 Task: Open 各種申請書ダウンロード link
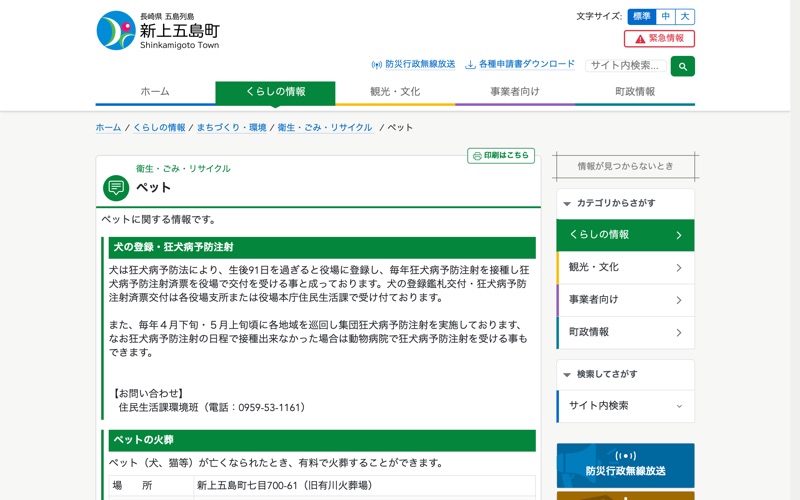click(527, 64)
